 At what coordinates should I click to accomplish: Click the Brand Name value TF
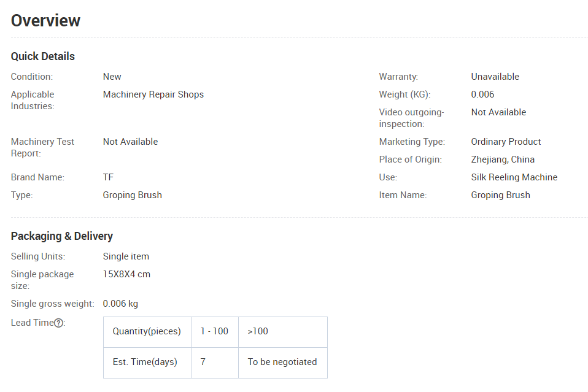[108, 177]
